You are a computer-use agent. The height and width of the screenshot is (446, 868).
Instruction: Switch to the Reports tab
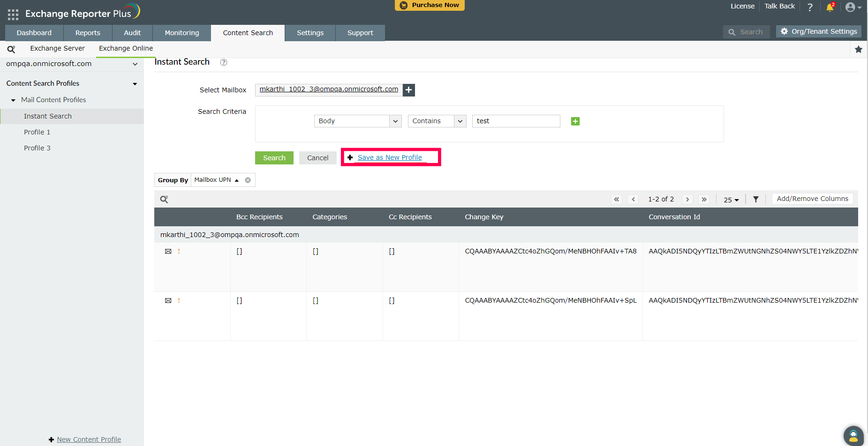[88, 32]
